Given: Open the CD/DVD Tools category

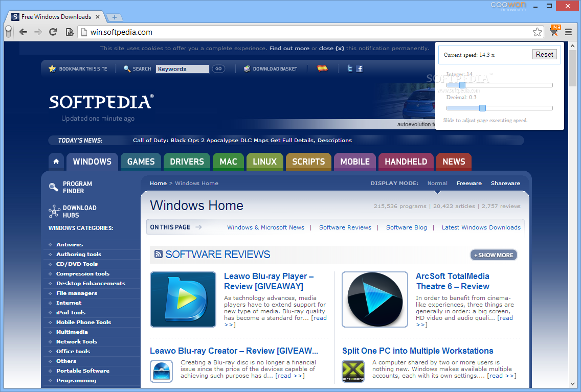Looking at the screenshot, I should pos(77,264).
